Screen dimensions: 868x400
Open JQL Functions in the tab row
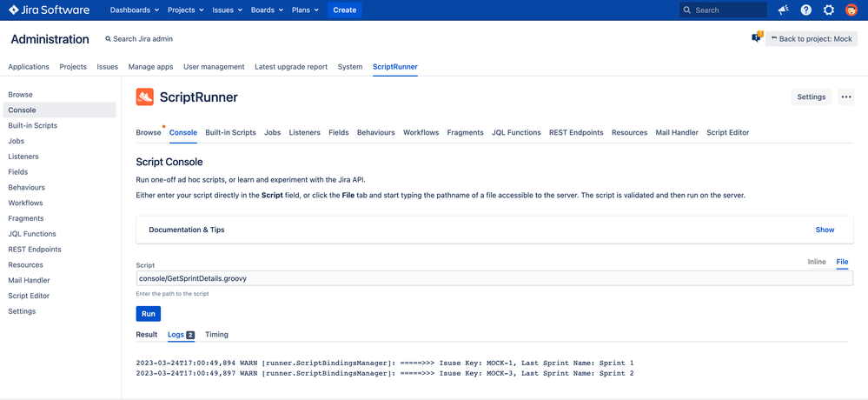coord(516,132)
